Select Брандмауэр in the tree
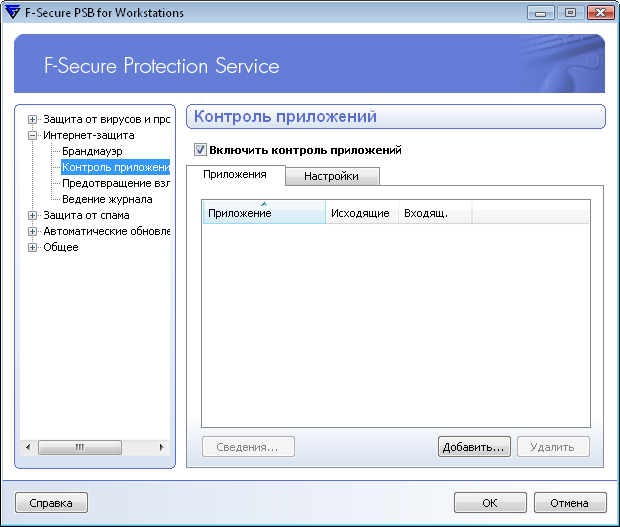620x527 pixels. [x=92, y=151]
